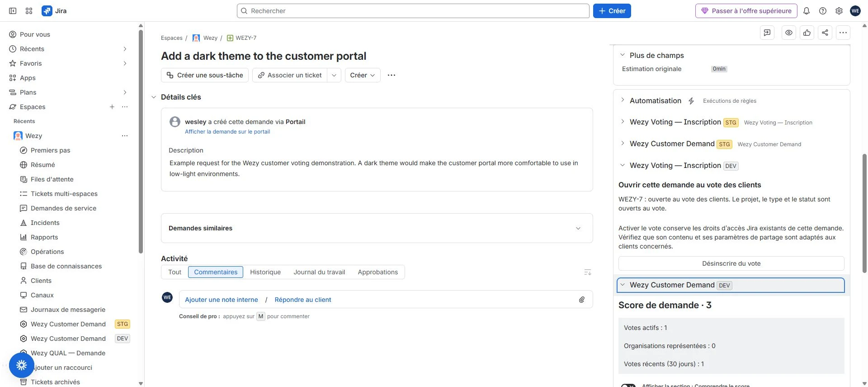The image size is (868, 387).
Task: Open Afficher la demande sur le portail link
Action: (227, 132)
